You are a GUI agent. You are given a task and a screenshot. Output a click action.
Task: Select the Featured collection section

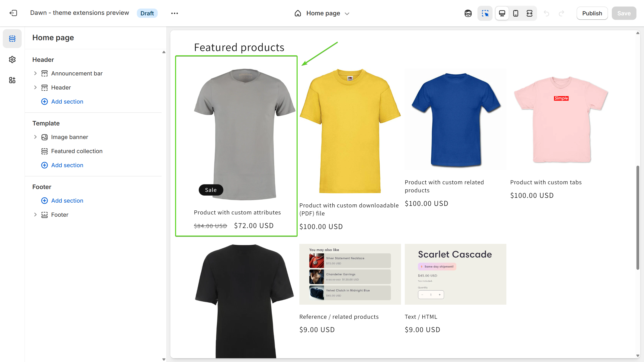[x=77, y=151]
